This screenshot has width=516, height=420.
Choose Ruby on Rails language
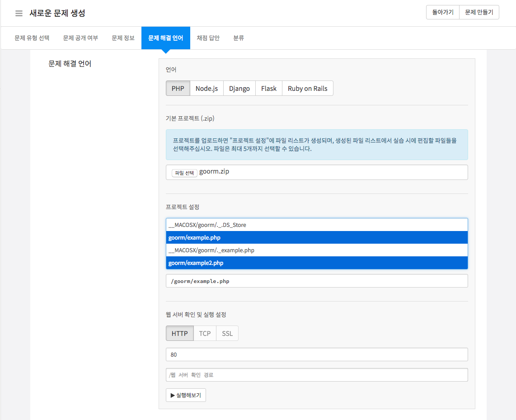pyautogui.click(x=307, y=89)
